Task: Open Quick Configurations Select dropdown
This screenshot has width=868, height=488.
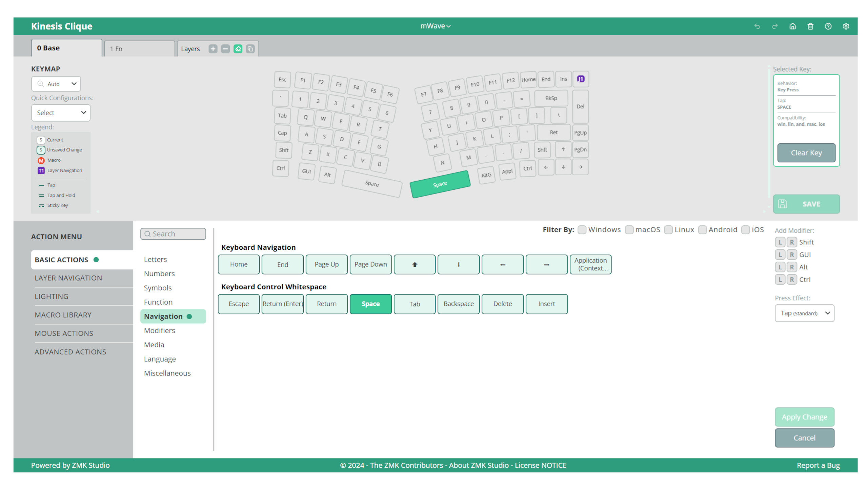Action: 61,113
